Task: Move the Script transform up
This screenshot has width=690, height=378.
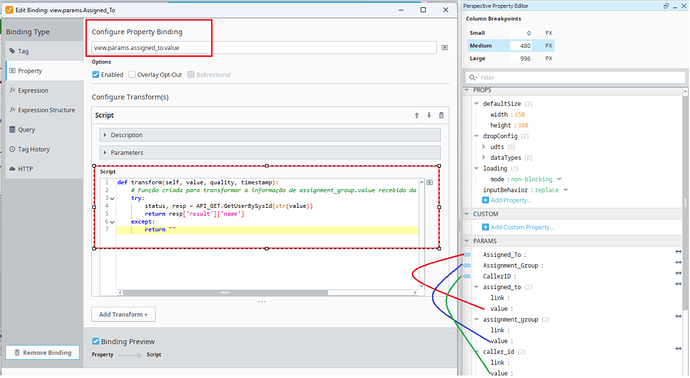Action: pos(416,115)
